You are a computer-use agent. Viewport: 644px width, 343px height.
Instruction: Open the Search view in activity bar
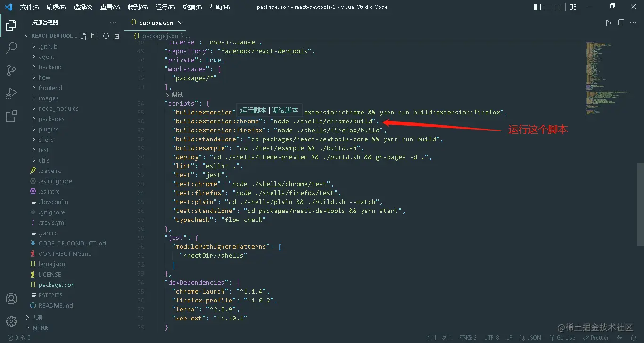tap(11, 48)
